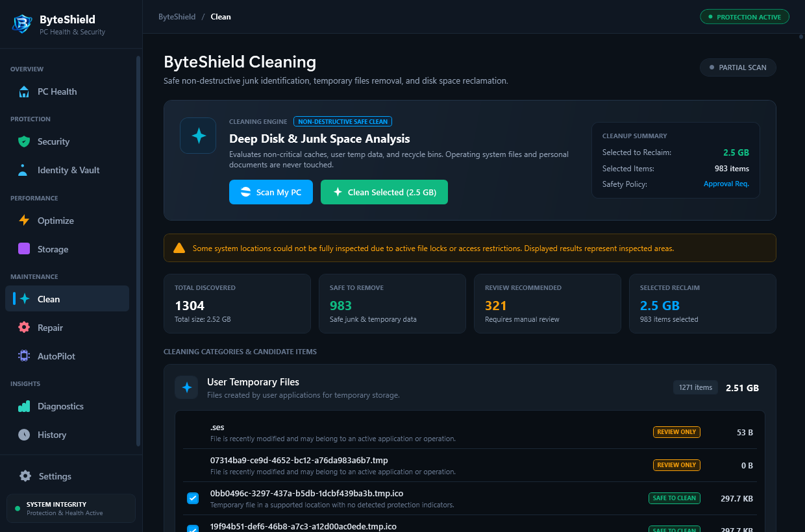
Task: Click the sidebar vertical scrollbar
Action: click(x=138, y=251)
